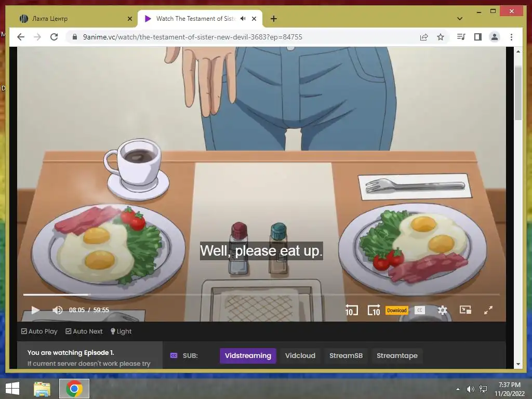Select the StreamSB server
The height and width of the screenshot is (399, 532).
tap(346, 355)
